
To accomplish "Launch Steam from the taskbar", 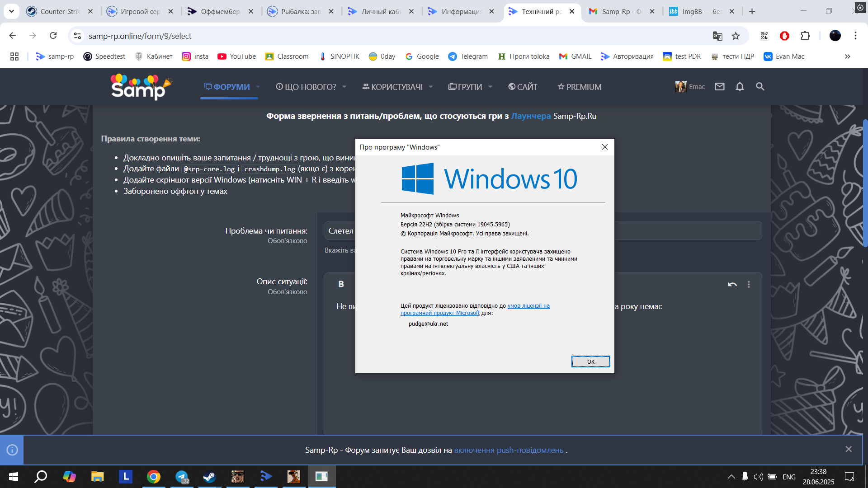I will (x=209, y=477).
